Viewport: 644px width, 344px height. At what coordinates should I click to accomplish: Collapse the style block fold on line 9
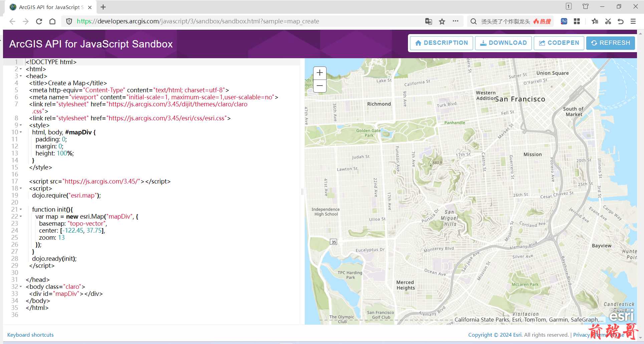tap(21, 125)
